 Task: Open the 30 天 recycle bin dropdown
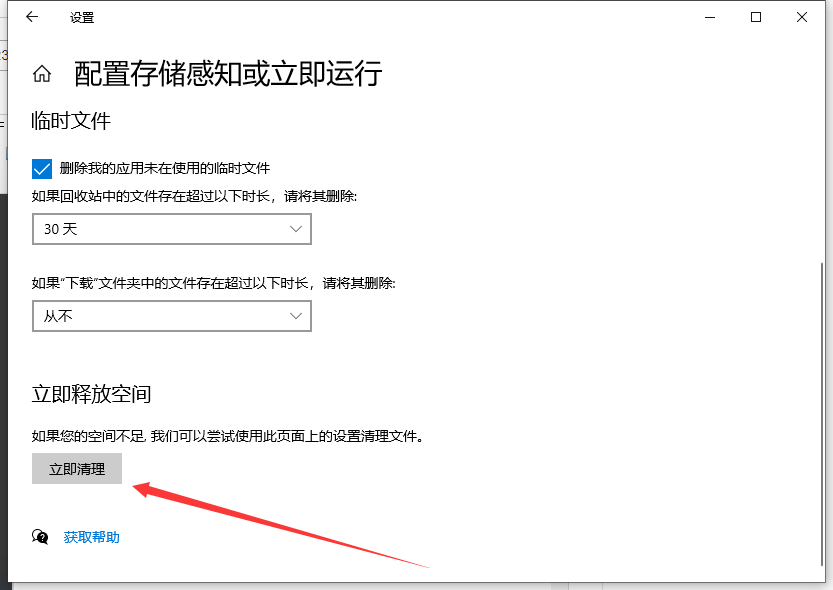[171, 229]
